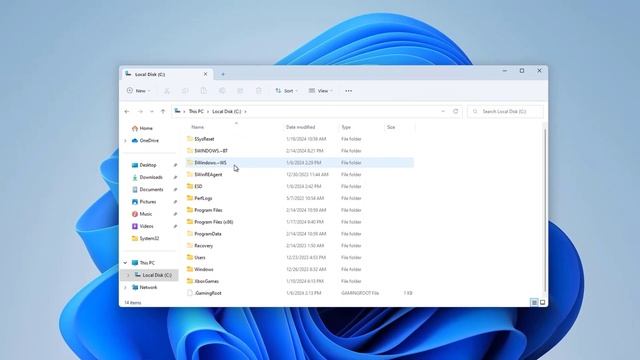Select the Local Disk (C:) tab
This screenshot has width=640, height=360.
point(167,74)
